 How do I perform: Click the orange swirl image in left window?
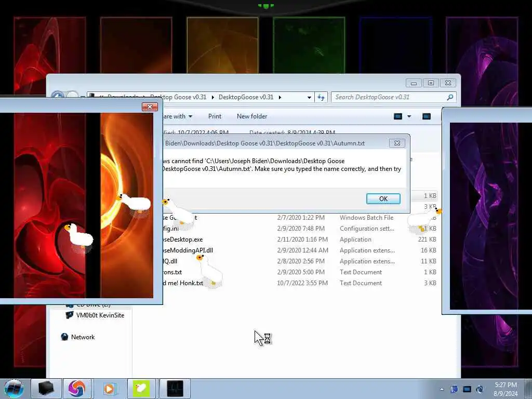(127, 205)
